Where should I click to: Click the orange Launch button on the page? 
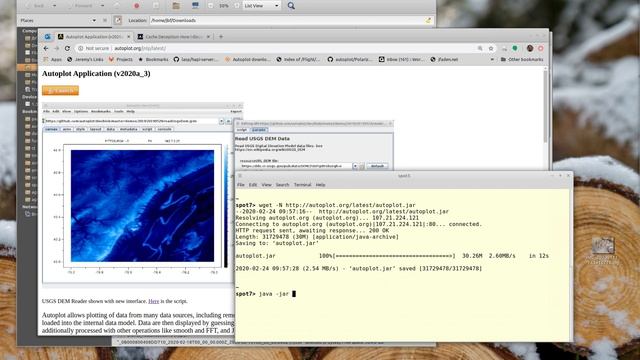tap(60, 91)
